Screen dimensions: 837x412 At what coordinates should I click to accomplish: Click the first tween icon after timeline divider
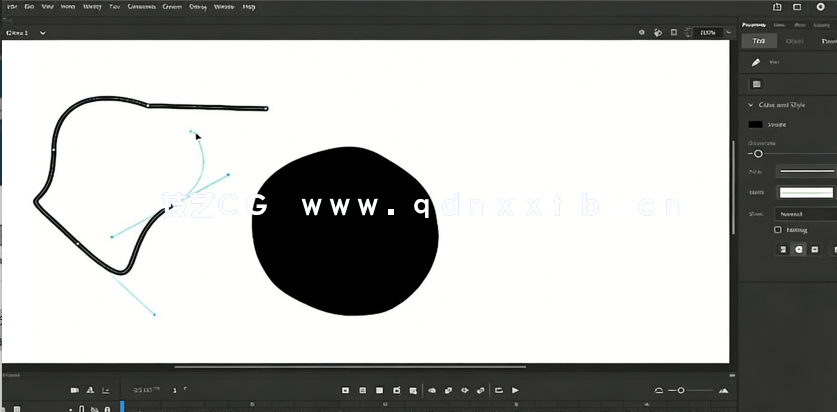[x=432, y=391]
